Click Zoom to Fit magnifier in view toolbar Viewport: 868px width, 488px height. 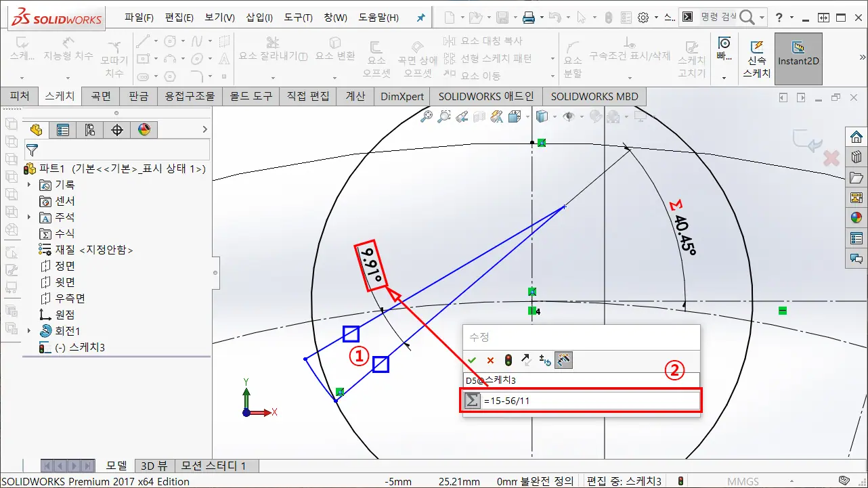426,117
